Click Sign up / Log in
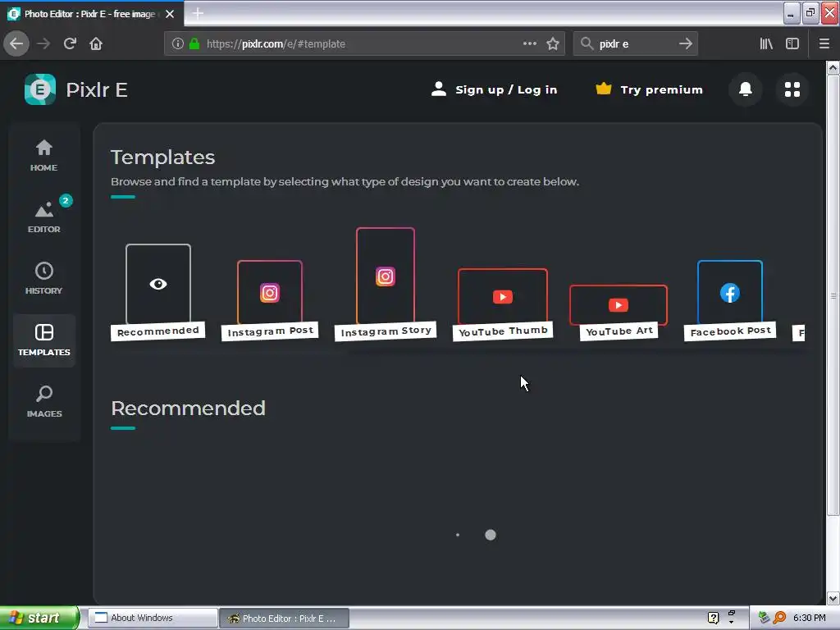Viewport: 840px width, 630px height. click(x=494, y=89)
